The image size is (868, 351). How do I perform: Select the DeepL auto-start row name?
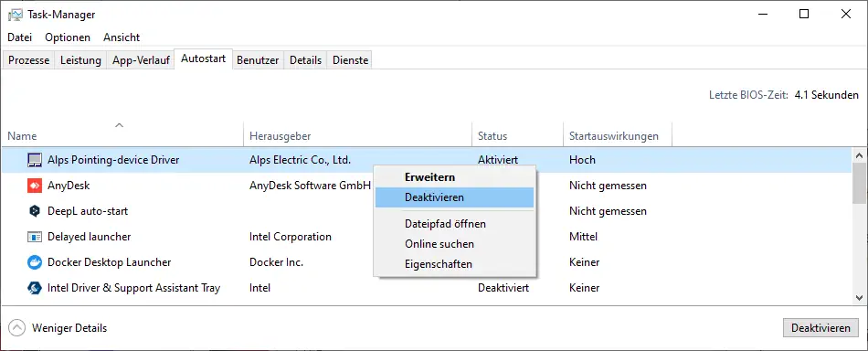pyautogui.click(x=88, y=211)
